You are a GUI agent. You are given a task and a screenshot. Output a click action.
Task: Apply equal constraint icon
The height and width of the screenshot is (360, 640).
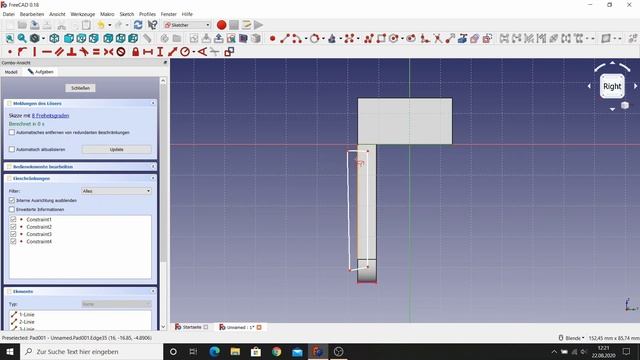pyautogui.click(x=96, y=52)
